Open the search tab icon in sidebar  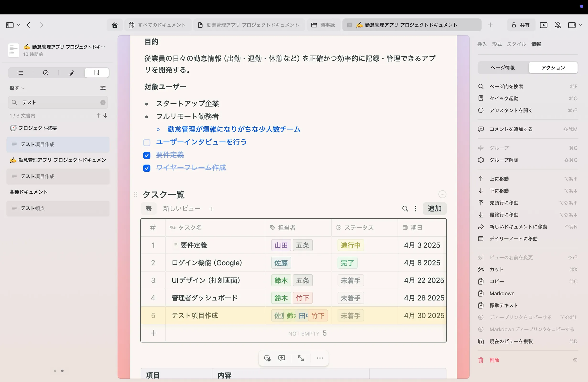pos(97,73)
